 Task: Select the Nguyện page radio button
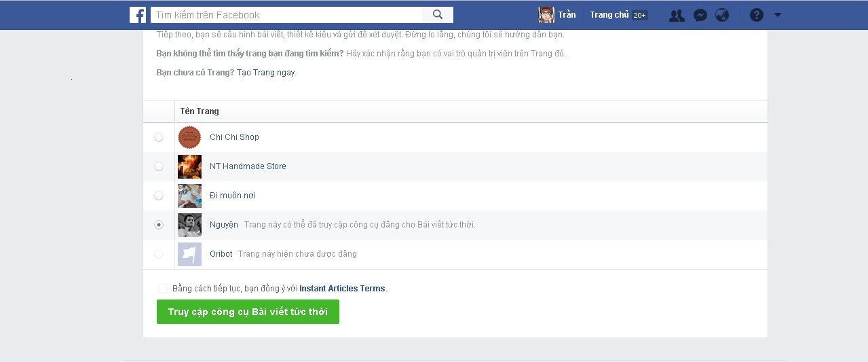pyautogui.click(x=159, y=225)
